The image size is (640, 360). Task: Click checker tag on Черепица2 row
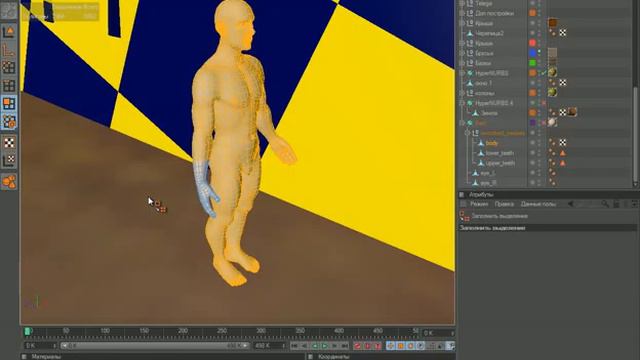point(563,33)
